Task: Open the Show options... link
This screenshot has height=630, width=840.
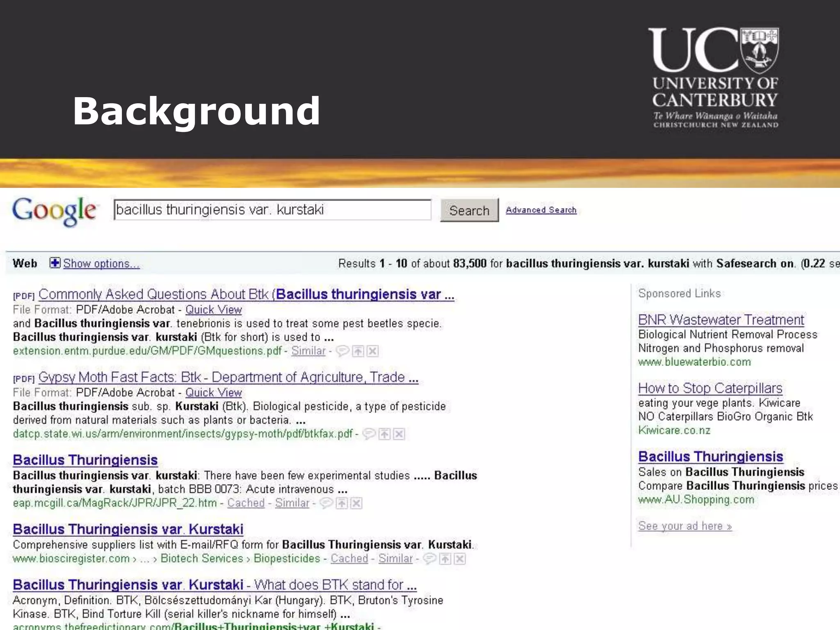Action: (x=101, y=263)
